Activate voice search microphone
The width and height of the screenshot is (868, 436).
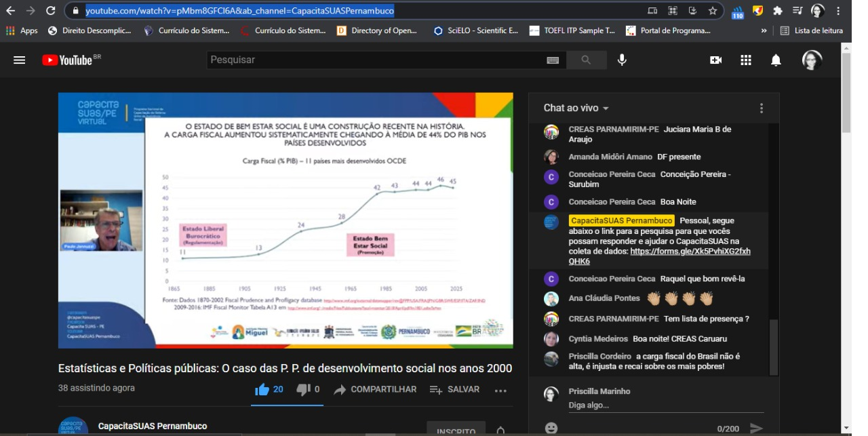pyautogui.click(x=622, y=60)
